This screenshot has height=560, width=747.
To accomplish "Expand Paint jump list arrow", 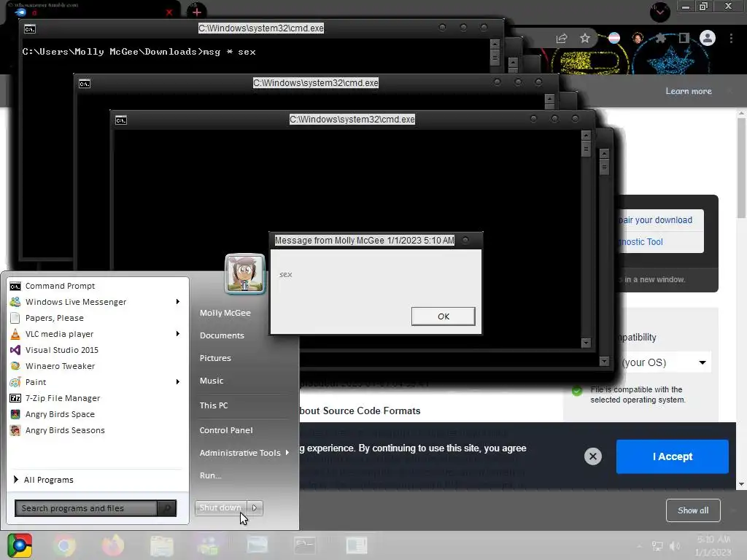I will pyautogui.click(x=178, y=382).
